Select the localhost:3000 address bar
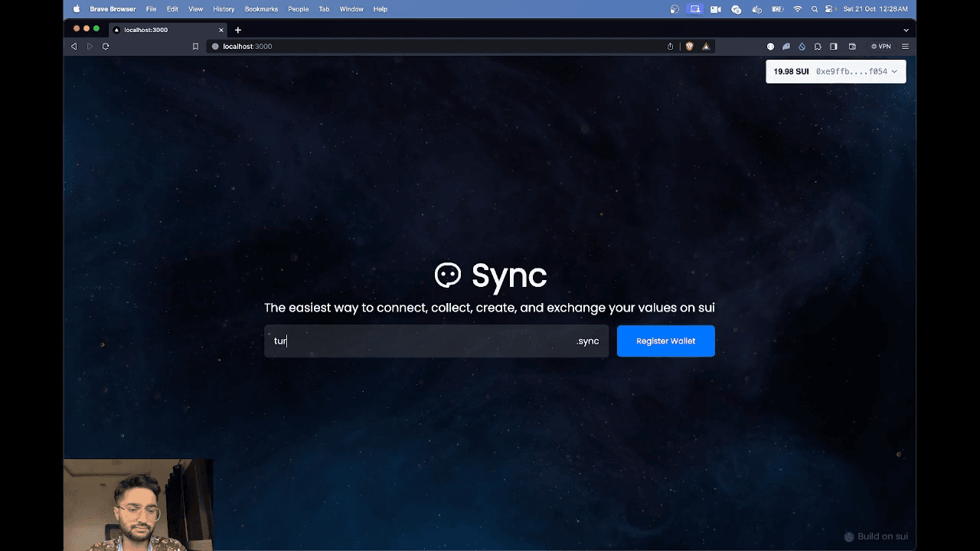This screenshot has height=551, width=980. pos(459,47)
